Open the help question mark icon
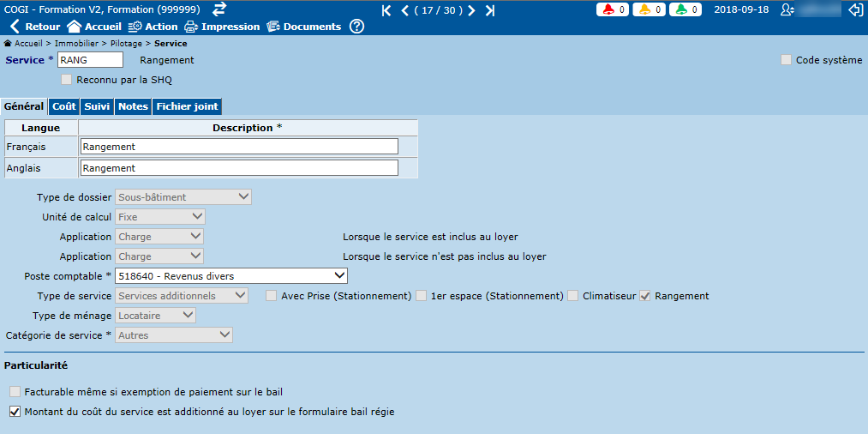This screenshot has width=868, height=434. point(356,27)
